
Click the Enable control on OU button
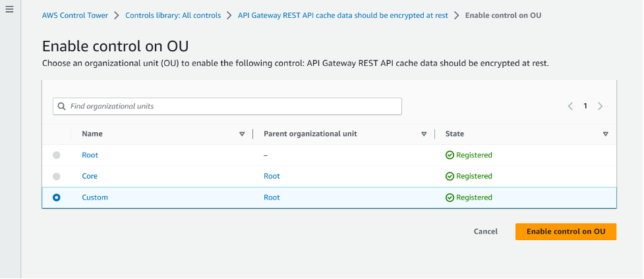[x=566, y=232]
